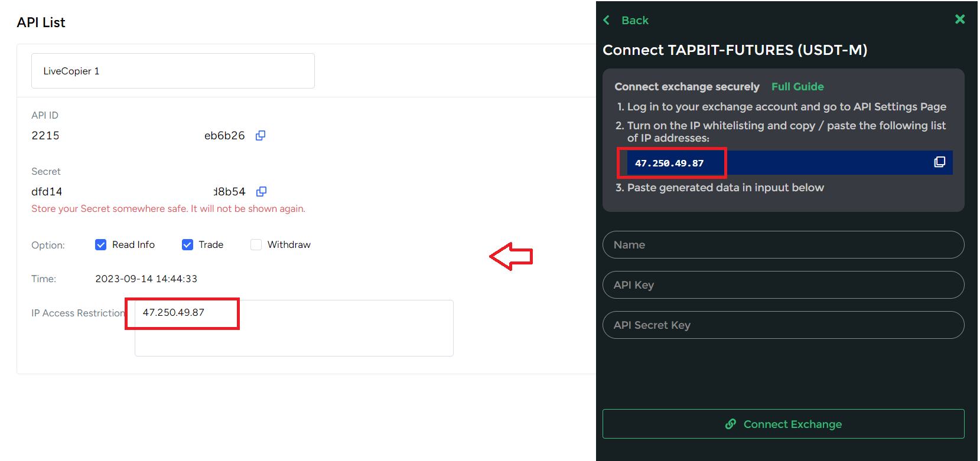Click the LiveCopier 1 name field
The image size is (980, 461).
coord(173,71)
